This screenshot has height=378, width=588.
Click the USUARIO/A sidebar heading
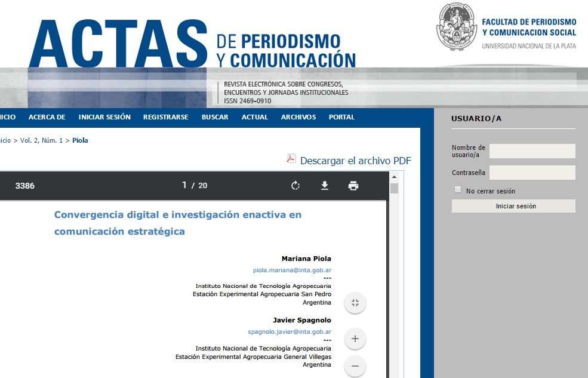(x=476, y=118)
